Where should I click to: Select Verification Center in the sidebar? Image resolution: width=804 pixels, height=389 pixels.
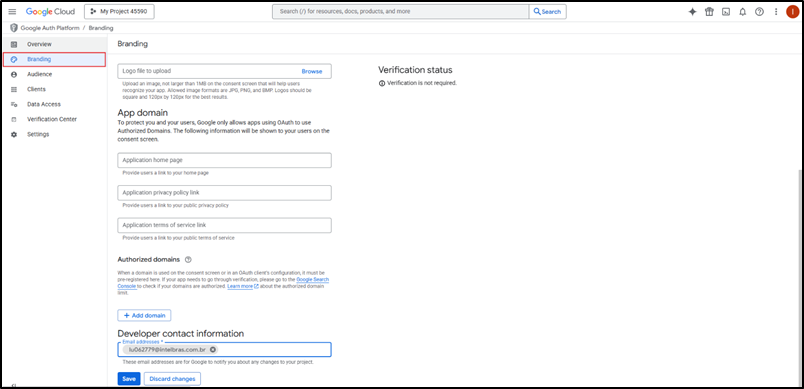coord(54,119)
